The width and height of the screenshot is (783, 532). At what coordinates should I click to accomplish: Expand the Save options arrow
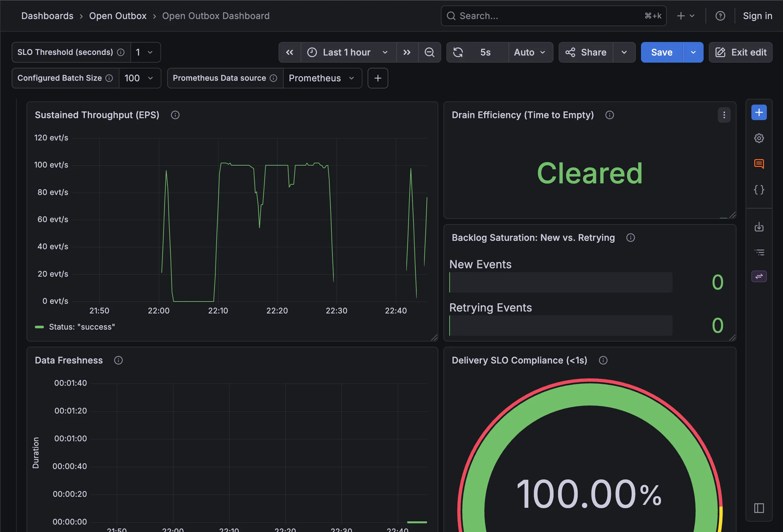(x=693, y=52)
